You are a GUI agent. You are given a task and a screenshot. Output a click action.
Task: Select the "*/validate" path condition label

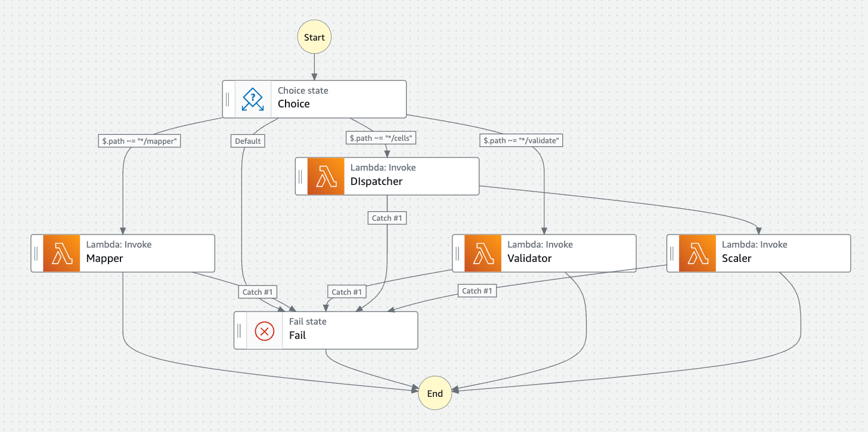tap(522, 141)
